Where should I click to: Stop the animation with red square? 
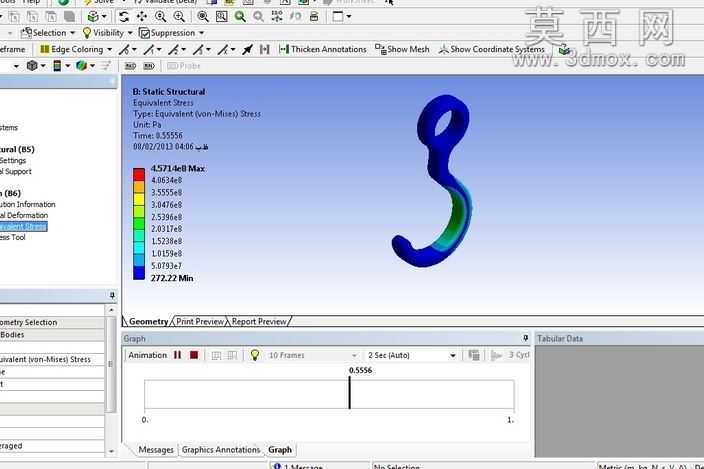194,355
